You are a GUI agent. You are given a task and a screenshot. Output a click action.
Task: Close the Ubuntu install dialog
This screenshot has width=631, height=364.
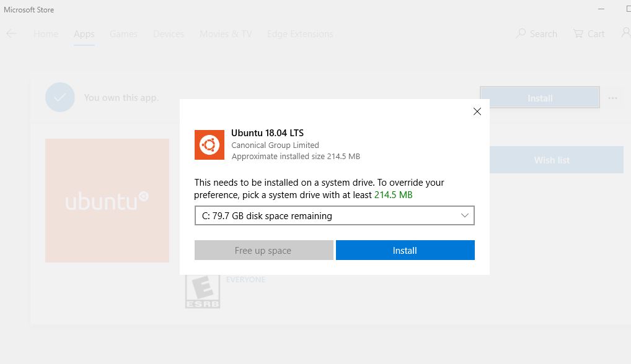[x=477, y=111]
